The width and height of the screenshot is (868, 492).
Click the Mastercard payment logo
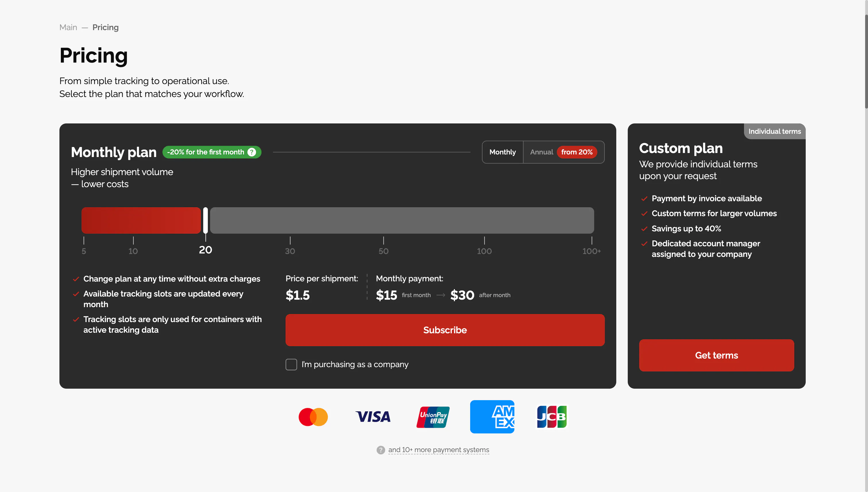click(x=313, y=417)
